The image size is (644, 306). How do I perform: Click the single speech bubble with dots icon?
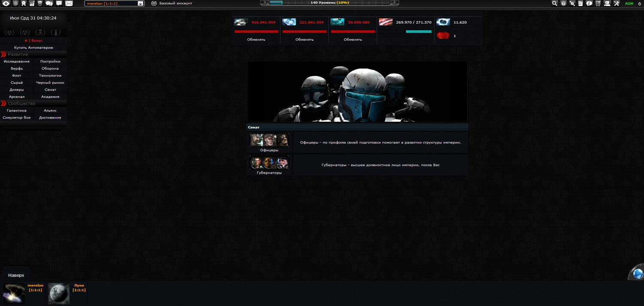[x=59, y=3]
